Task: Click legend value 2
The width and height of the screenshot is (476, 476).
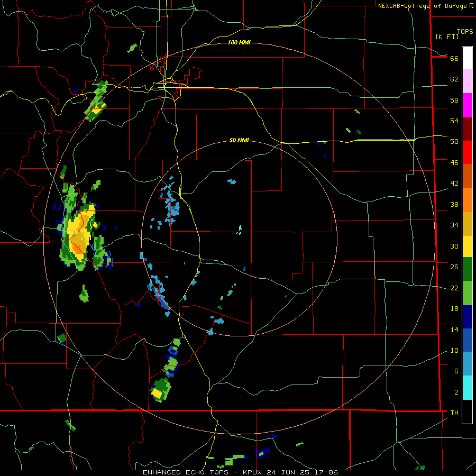Action: 456,392
